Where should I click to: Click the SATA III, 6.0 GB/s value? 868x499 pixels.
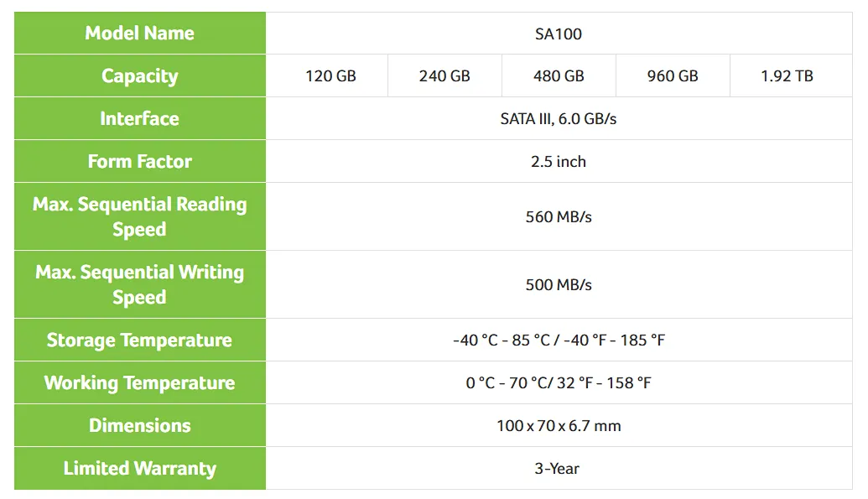pos(559,118)
